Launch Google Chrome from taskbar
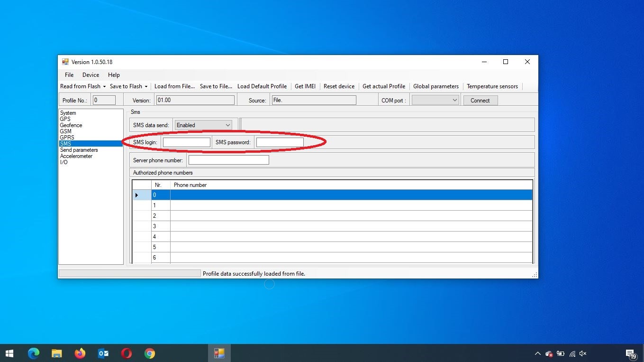 tap(149, 353)
